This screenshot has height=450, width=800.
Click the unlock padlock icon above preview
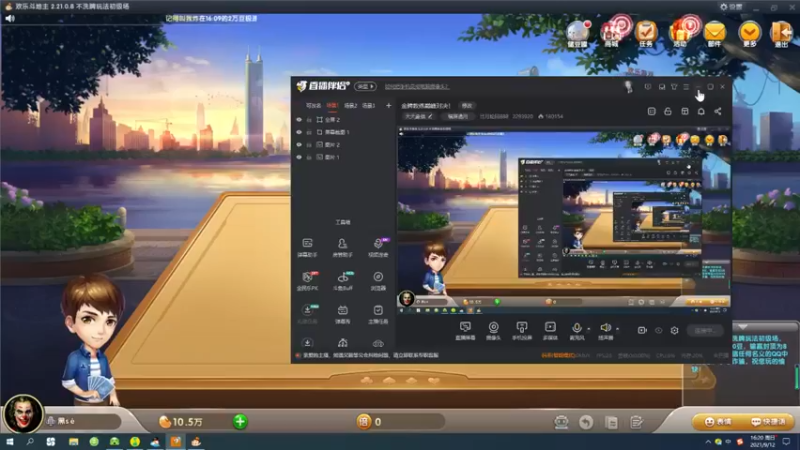tap(668, 111)
